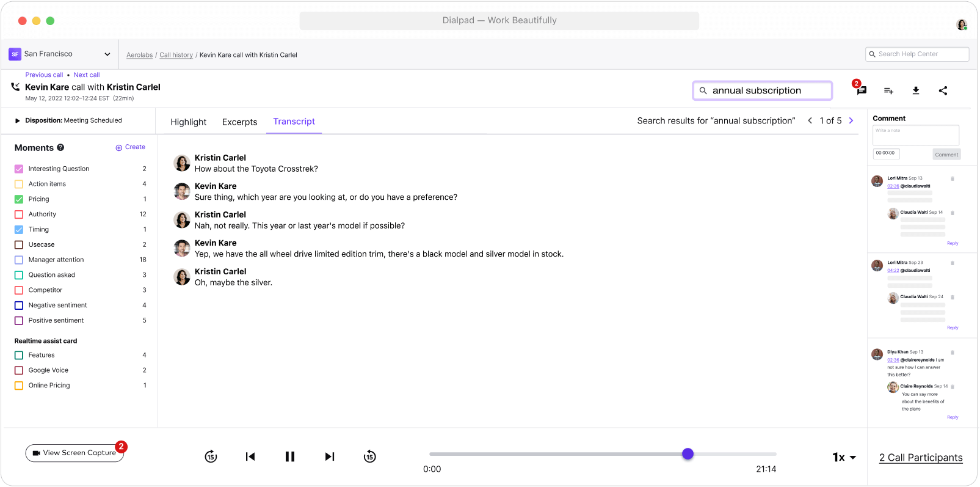The height and width of the screenshot is (487, 980).
Task: Pause the call playback
Action: (290, 456)
